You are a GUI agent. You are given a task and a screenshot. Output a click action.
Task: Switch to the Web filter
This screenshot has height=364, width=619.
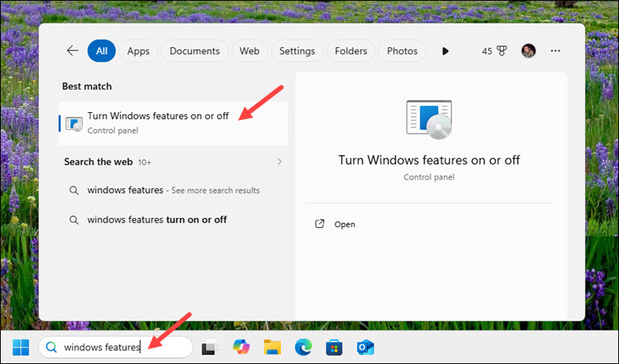[250, 51]
